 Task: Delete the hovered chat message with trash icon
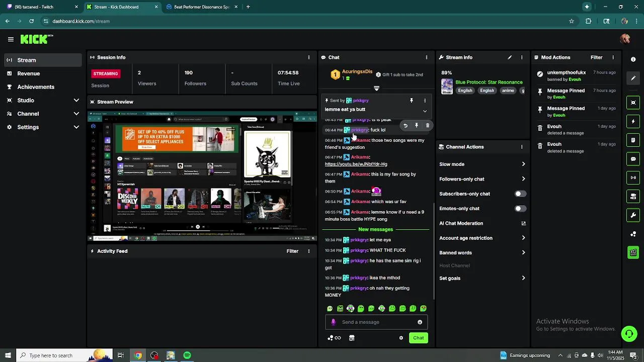tap(428, 126)
